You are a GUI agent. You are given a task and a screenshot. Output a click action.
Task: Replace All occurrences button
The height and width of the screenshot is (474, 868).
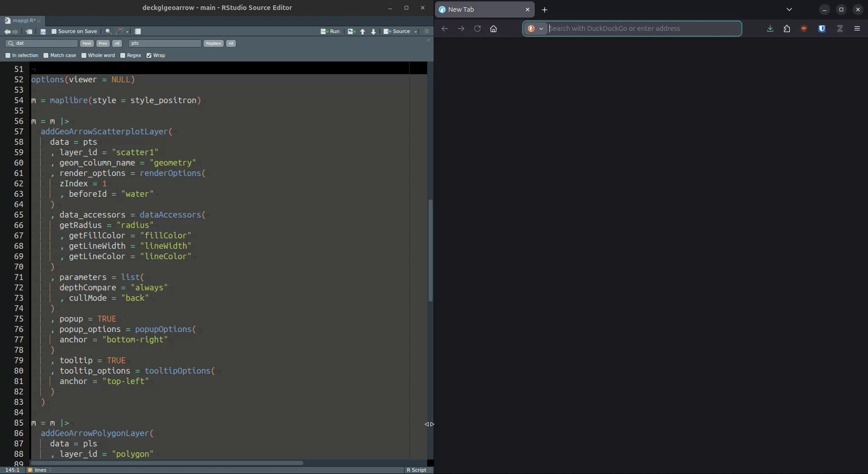231,43
